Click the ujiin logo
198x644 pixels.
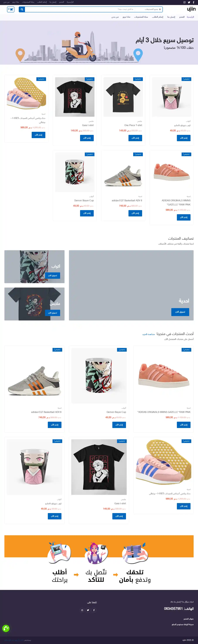tap(191, 9)
